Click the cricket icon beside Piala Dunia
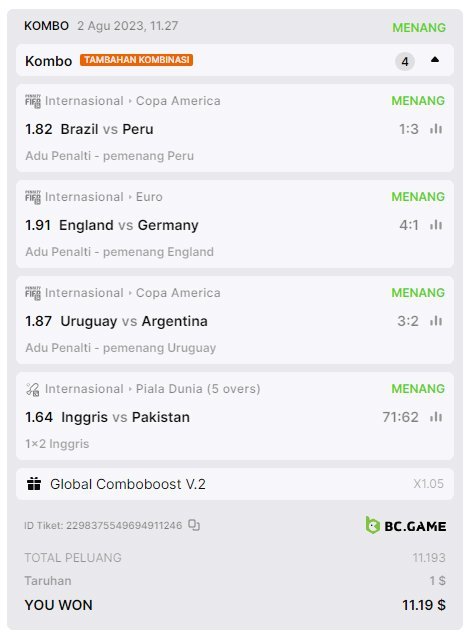This screenshot has width=466, height=635. pyautogui.click(x=33, y=389)
